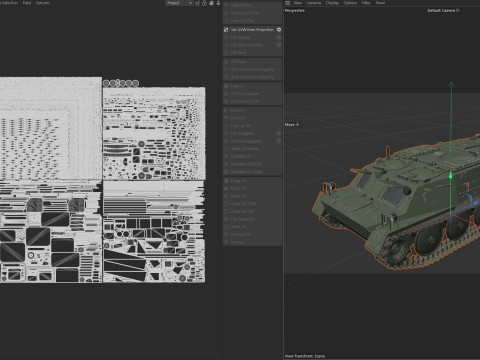Choose the Max UV command
Image resolution: width=480 pixels, height=360 pixels.
[252, 86]
